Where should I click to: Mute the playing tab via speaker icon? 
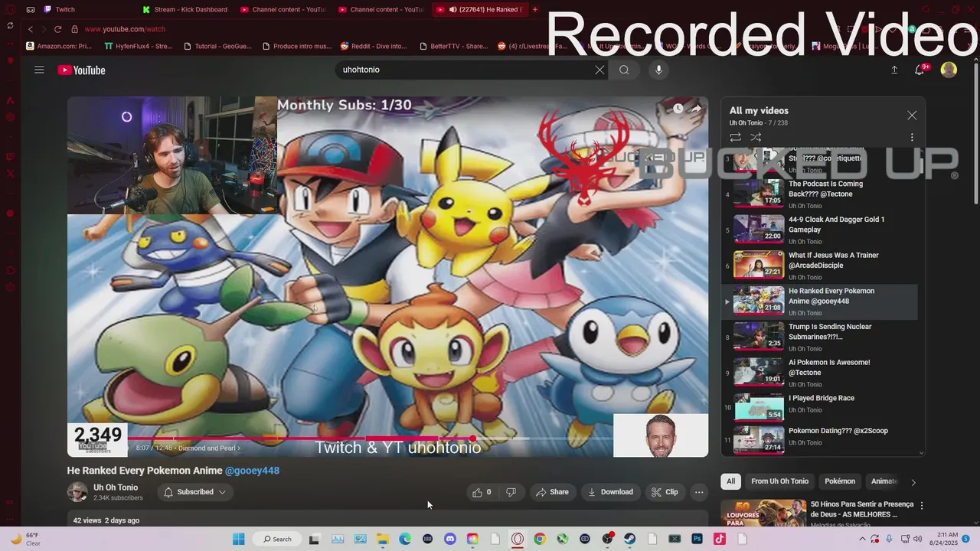pos(452,9)
